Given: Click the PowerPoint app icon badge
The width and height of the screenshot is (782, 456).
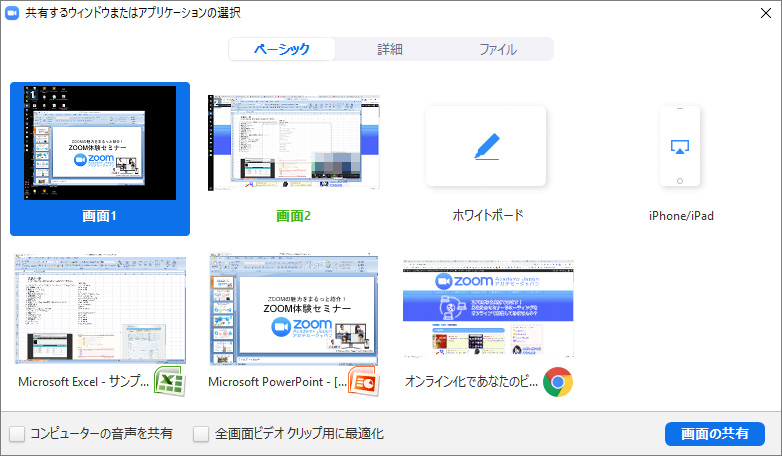Looking at the screenshot, I should [362, 381].
